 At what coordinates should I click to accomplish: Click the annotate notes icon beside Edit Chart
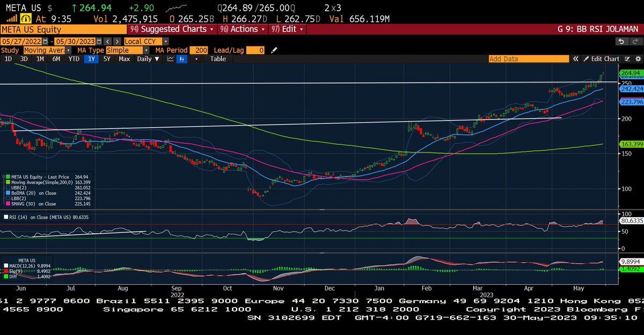point(627,59)
